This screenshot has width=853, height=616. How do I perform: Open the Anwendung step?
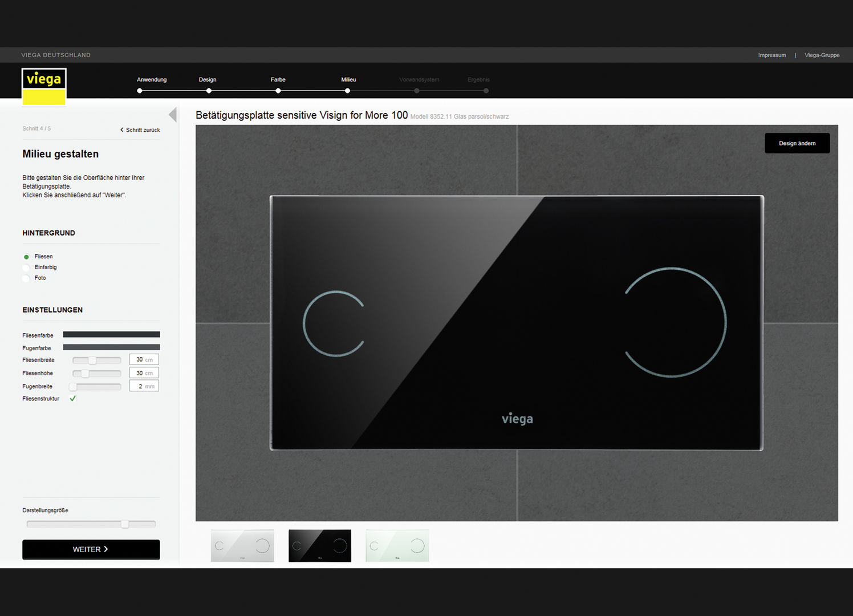(x=152, y=80)
